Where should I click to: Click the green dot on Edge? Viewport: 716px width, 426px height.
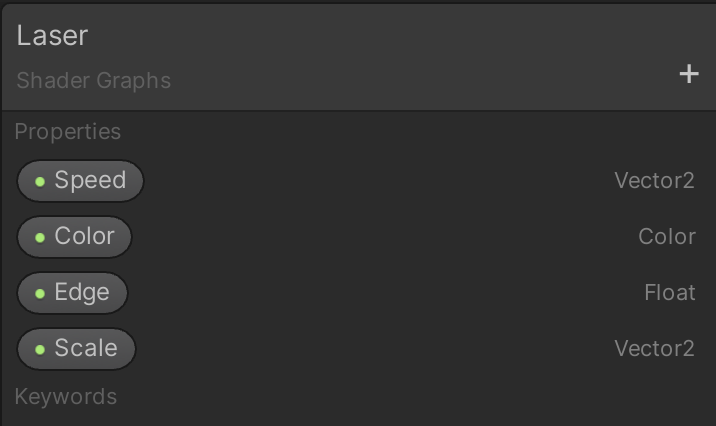(40, 294)
